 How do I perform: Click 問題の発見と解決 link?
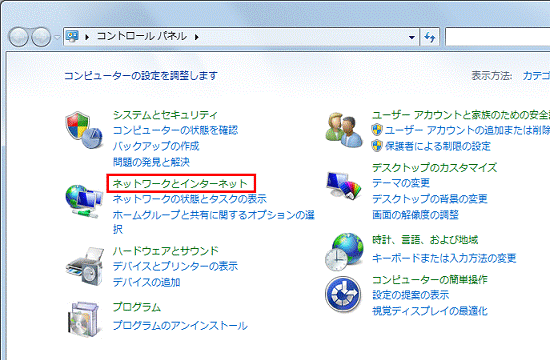click(151, 162)
